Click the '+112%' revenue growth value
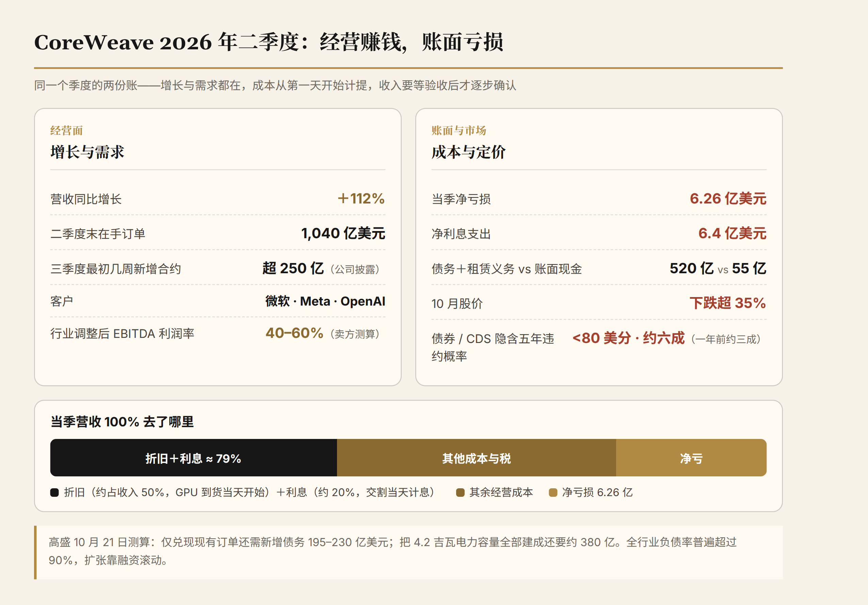Screen dimensions: 868x605 pyautogui.click(x=361, y=198)
